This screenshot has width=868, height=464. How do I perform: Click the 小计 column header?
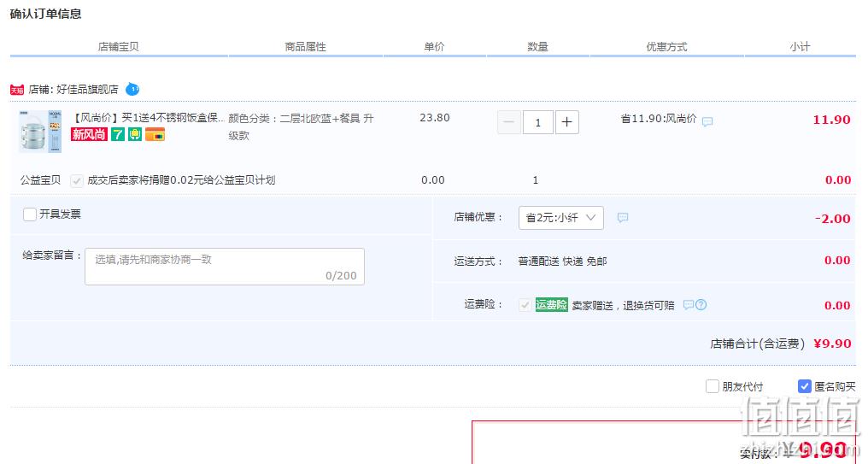(800, 47)
